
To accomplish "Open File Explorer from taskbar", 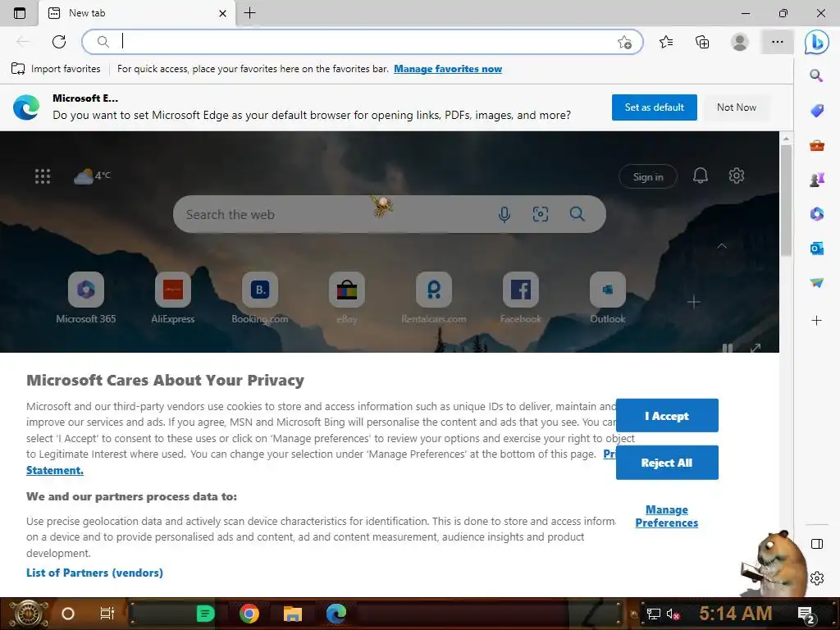I will pyautogui.click(x=293, y=614).
